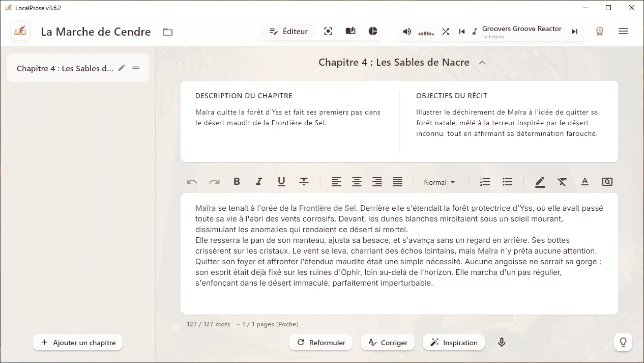
Task: Redo the last edit
Action: pyautogui.click(x=214, y=182)
